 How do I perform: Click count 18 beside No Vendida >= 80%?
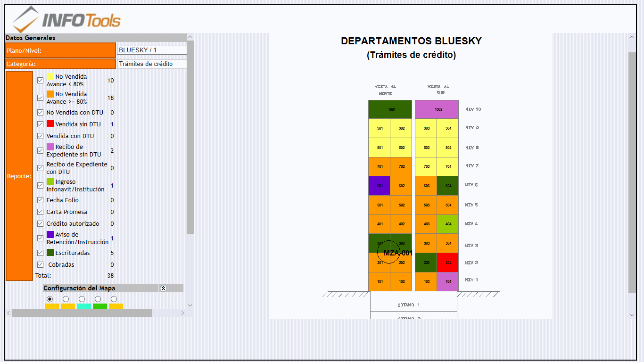[110, 98]
